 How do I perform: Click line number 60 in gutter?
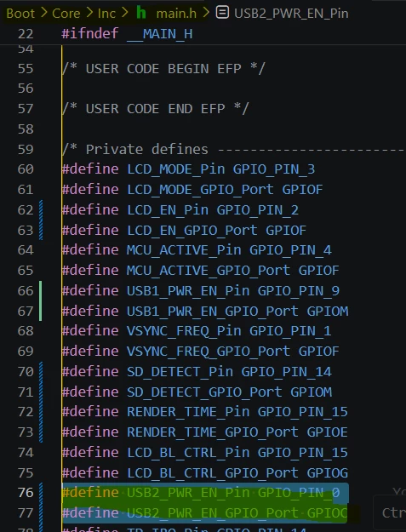point(26,169)
